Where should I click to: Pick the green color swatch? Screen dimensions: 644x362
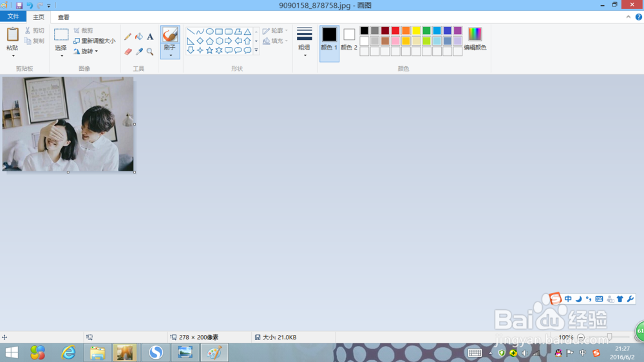pyautogui.click(x=426, y=30)
